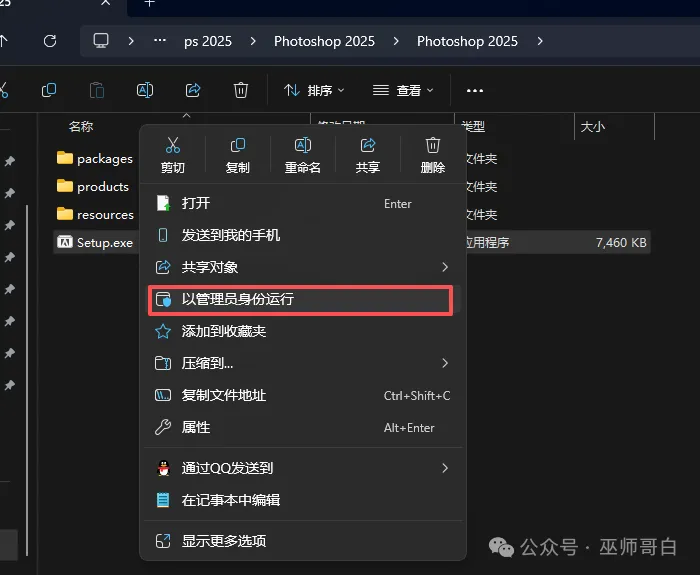
Task: Click the refresh button beside address bar
Action: (50, 42)
